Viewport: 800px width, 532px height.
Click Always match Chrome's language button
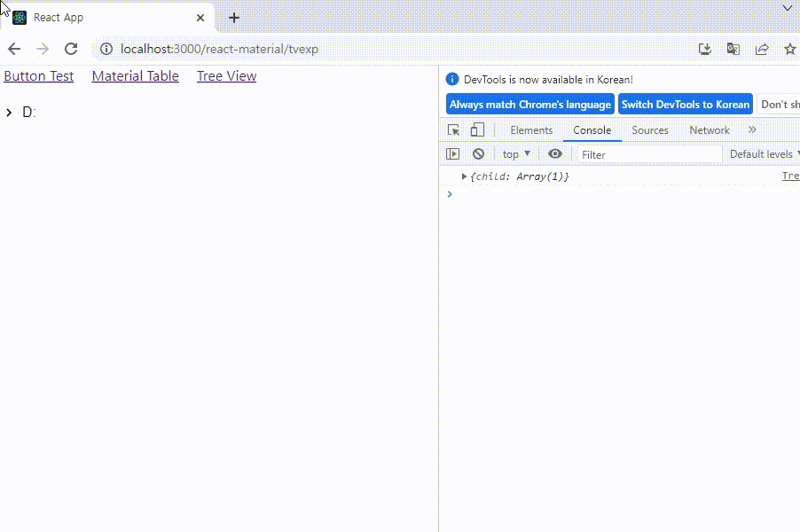(530, 104)
